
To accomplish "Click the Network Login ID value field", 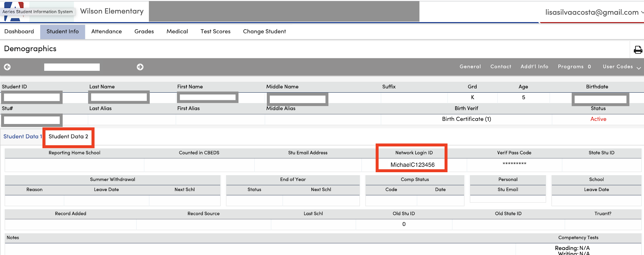I will pos(413,165).
